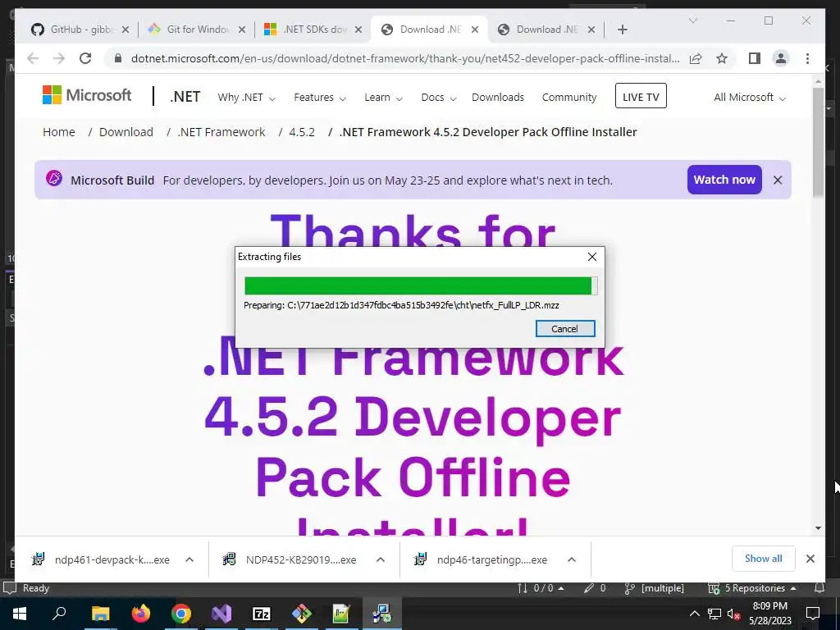Open Notepad++ taskbar icon
This screenshot has height=630, width=840.
click(x=341, y=614)
